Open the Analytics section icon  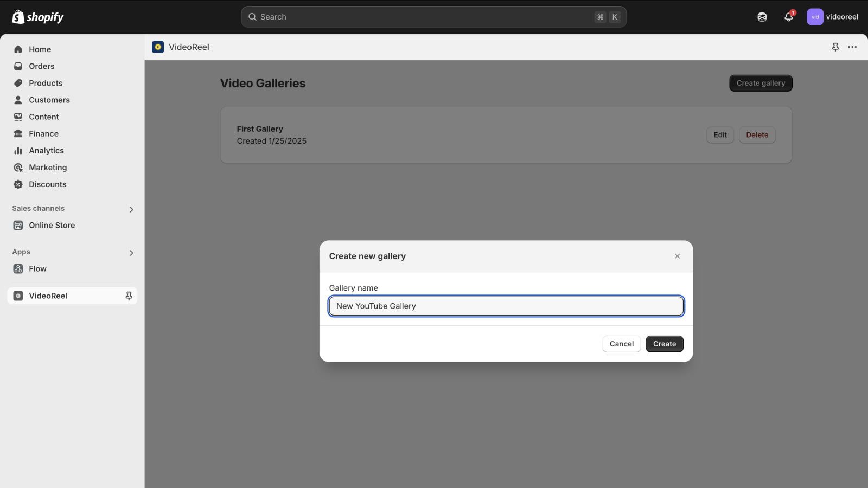(18, 150)
